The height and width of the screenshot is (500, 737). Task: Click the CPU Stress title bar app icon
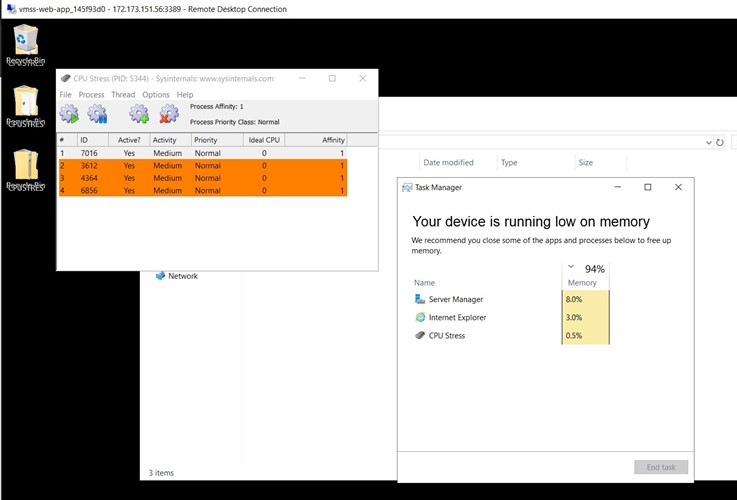click(x=66, y=78)
